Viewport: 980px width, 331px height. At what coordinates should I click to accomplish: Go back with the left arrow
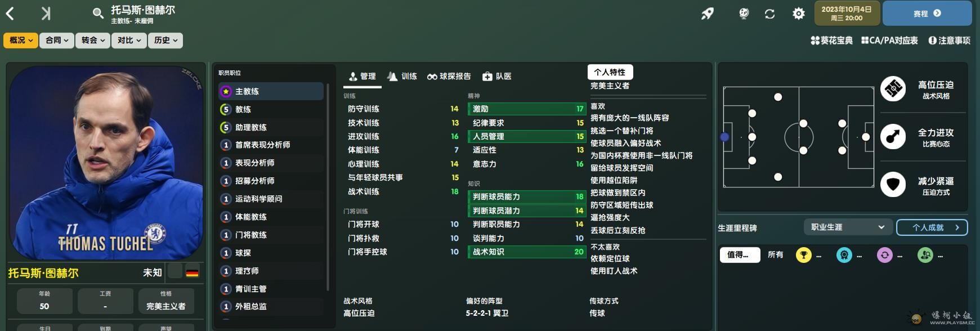[10, 14]
